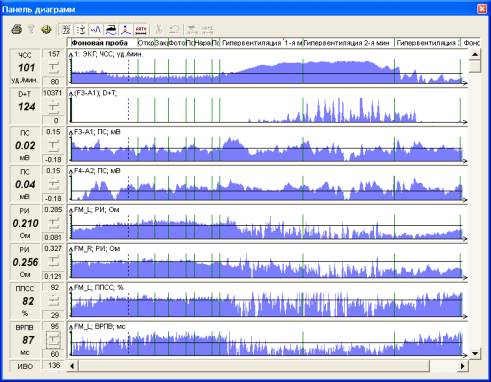The width and height of the screenshot is (491, 382).
Task: Click the last greyed marker toolbar icon
Action: 207,30
